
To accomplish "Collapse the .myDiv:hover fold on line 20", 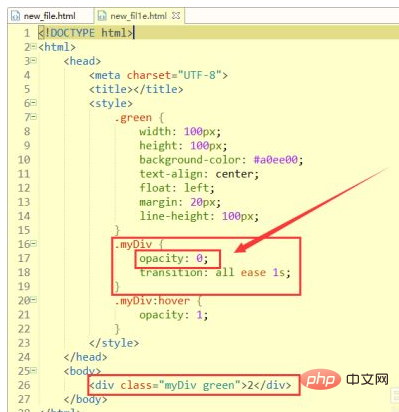I will 33,300.
